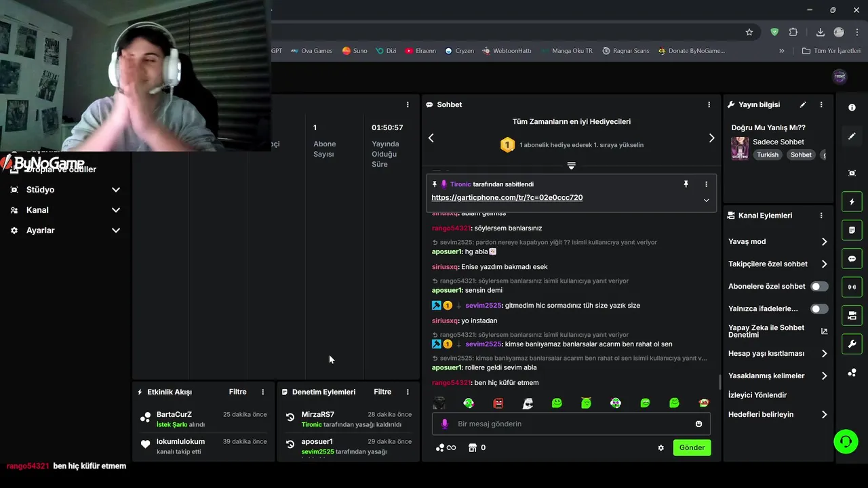Expand the Ayarlar sidebar section
Screen dimensions: 868x488
[x=65, y=230]
